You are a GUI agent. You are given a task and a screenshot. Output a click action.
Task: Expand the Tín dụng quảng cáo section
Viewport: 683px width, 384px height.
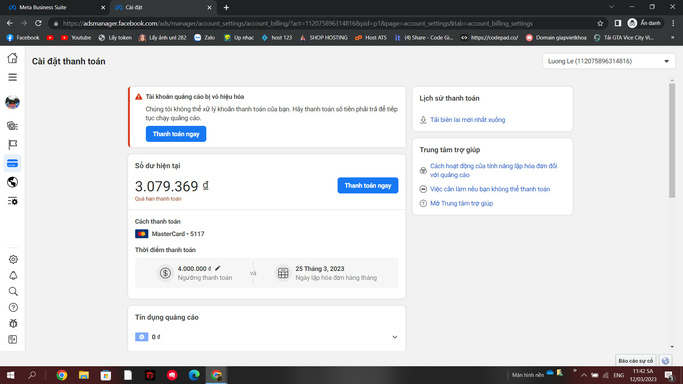395,337
